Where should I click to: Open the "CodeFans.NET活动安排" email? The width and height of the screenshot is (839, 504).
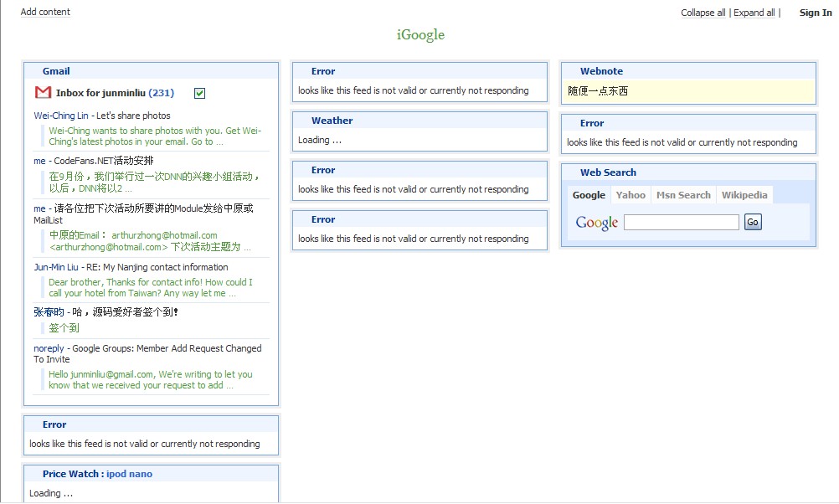click(x=104, y=161)
